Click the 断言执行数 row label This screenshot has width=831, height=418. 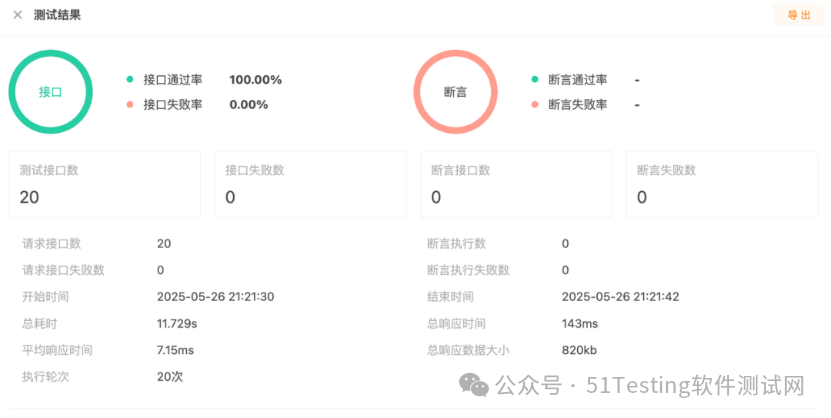pyautogui.click(x=456, y=243)
